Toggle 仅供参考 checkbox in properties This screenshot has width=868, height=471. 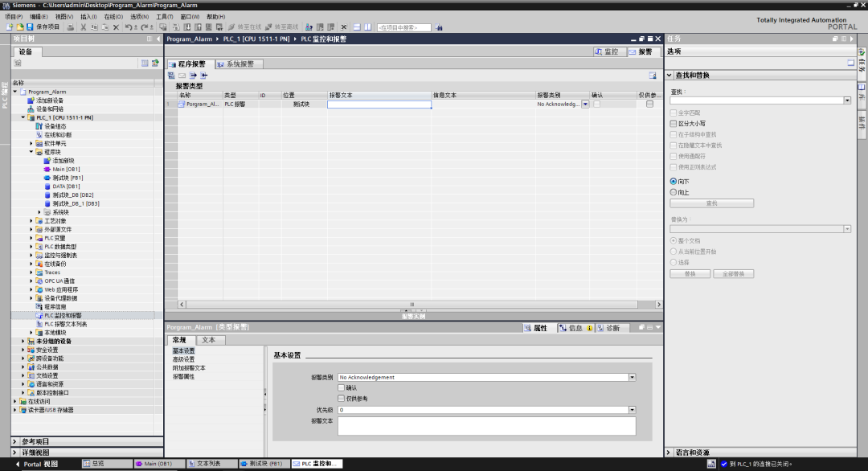tap(341, 398)
